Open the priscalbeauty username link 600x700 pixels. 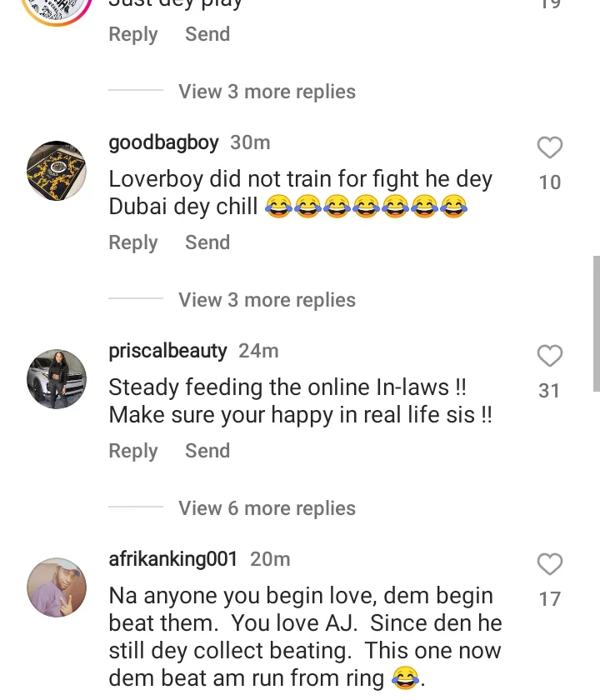(167, 351)
